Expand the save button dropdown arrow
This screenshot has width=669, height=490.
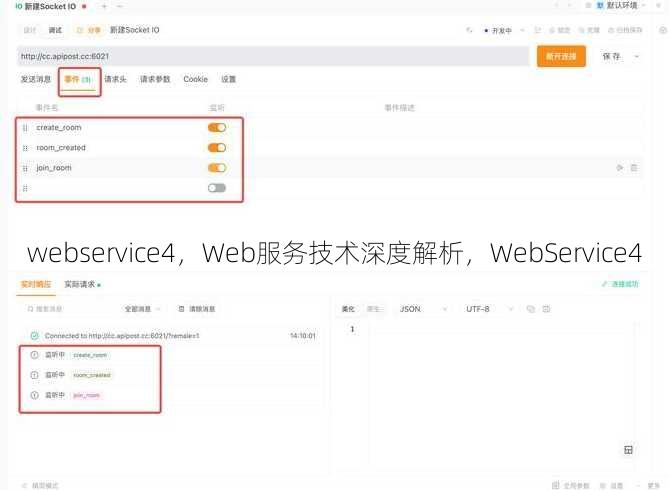click(637, 56)
